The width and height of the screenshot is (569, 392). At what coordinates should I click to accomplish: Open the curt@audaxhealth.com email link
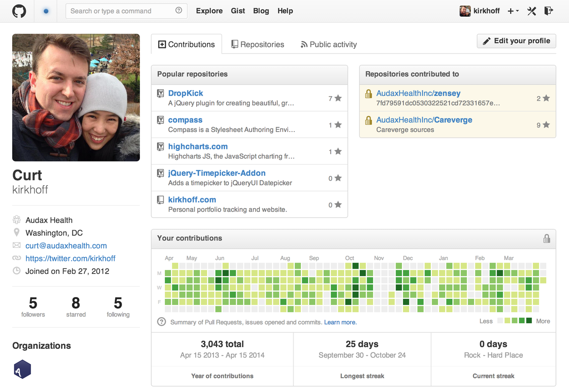[x=66, y=246]
